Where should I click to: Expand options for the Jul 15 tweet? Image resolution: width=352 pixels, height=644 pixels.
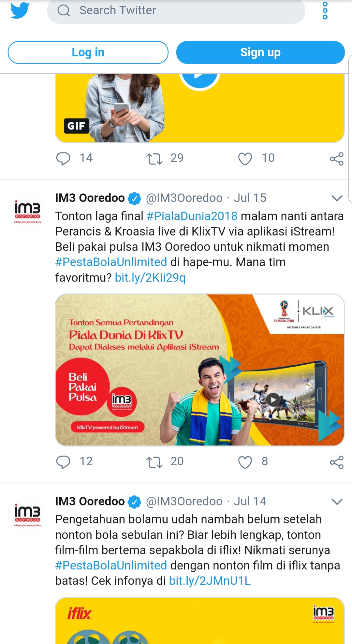337,198
